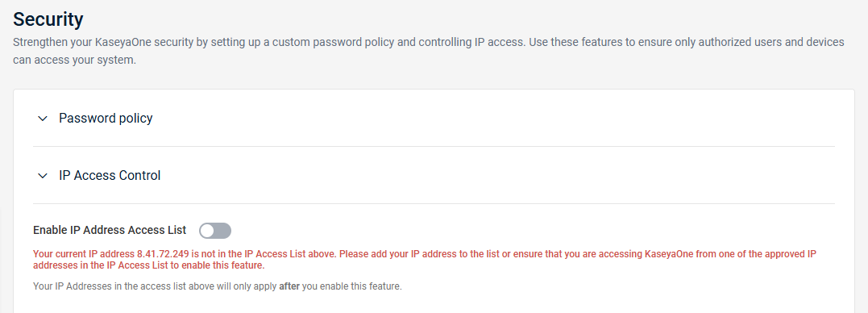This screenshot has height=313, width=868.
Task: Click the gray note about access list applying
Action: pos(217,287)
